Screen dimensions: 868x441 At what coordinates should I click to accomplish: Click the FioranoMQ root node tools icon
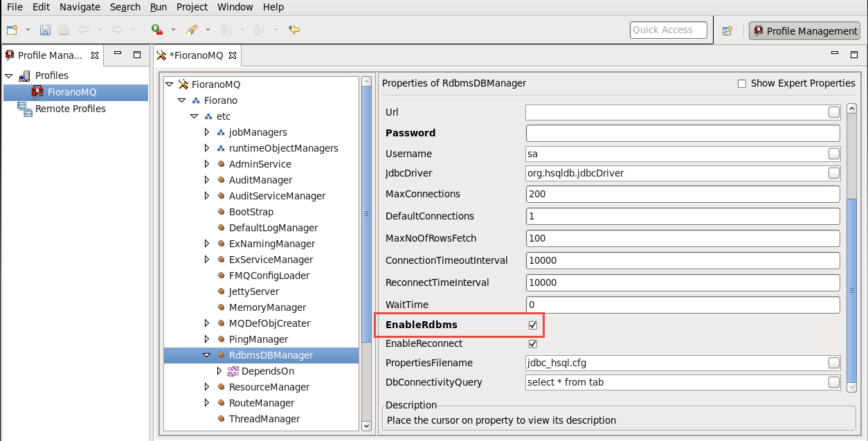pyautogui.click(x=183, y=84)
